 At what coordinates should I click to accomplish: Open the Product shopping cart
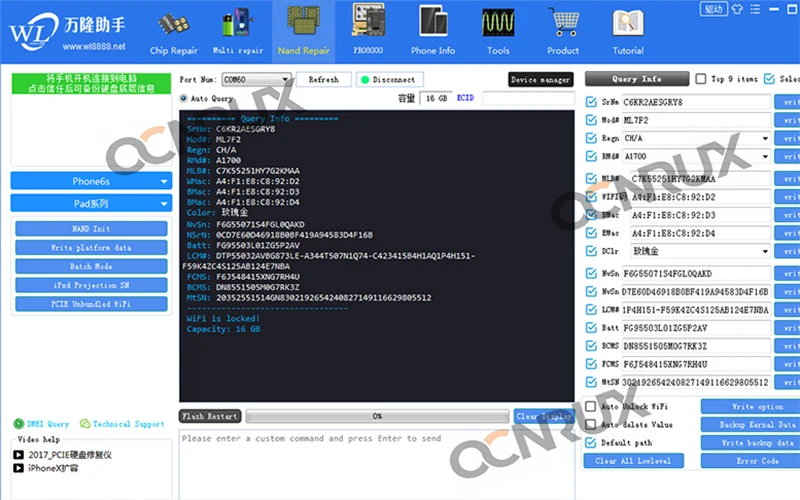pos(563,31)
